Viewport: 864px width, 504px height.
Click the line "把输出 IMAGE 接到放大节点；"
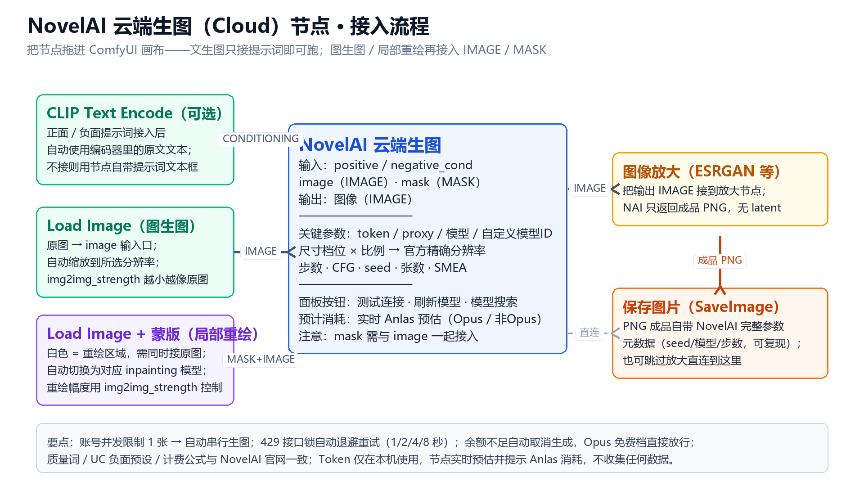(x=695, y=191)
